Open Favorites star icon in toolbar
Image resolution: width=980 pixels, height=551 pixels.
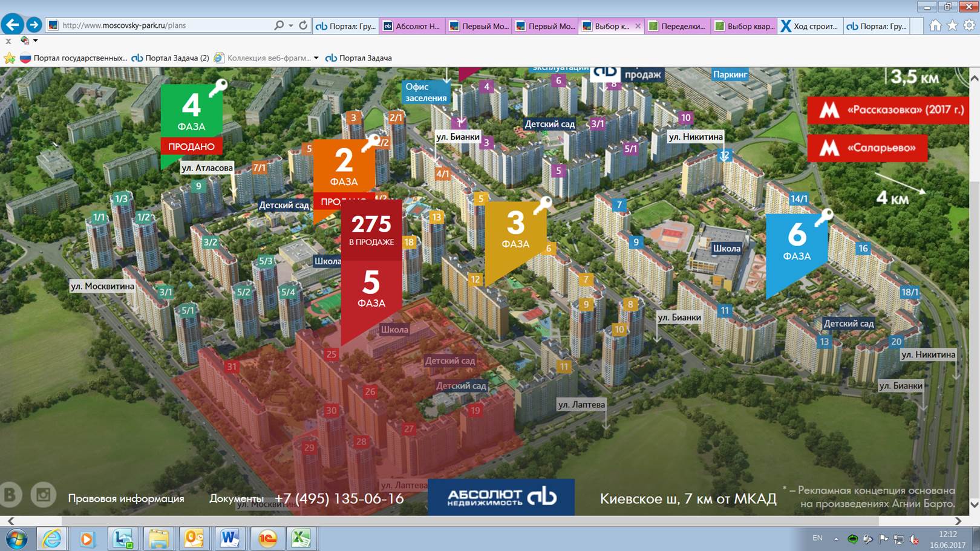952,25
